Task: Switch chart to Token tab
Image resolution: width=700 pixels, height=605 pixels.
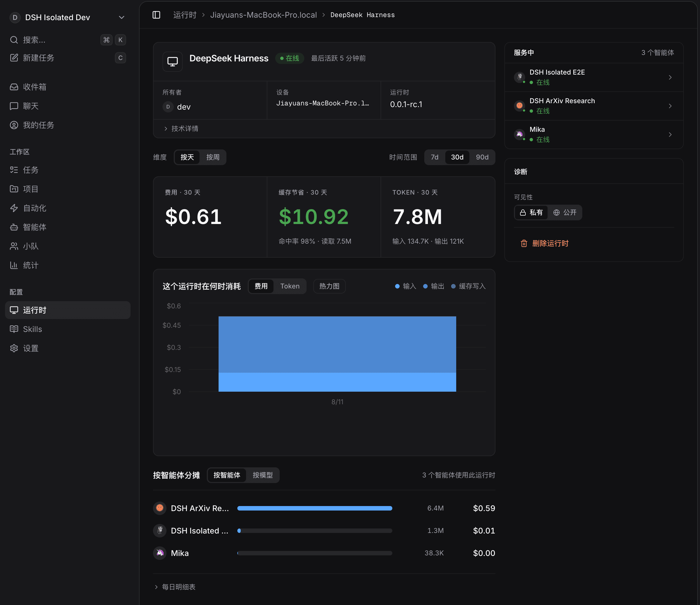Action: pos(290,286)
